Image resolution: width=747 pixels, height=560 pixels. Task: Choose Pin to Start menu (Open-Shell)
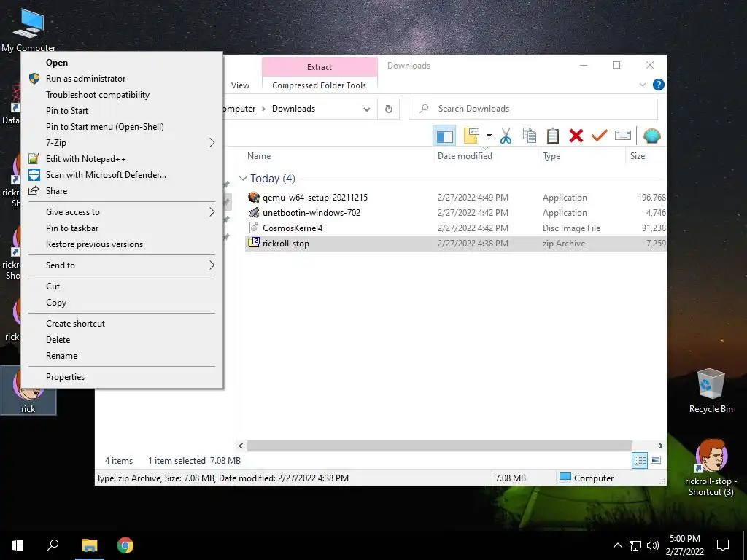click(x=122, y=127)
